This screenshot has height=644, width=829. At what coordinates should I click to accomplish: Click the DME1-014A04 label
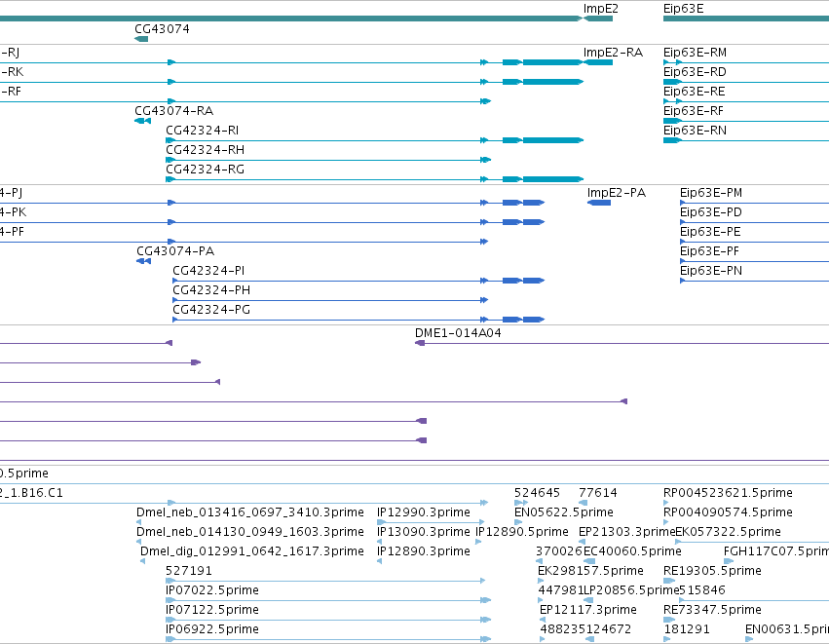(458, 333)
